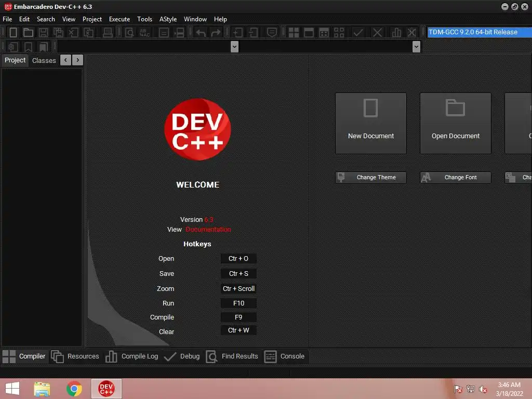Click the Debug checkmark toolbar icon
Viewport: 532px width, 399px height.
pyautogui.click(x=358, y=33)
